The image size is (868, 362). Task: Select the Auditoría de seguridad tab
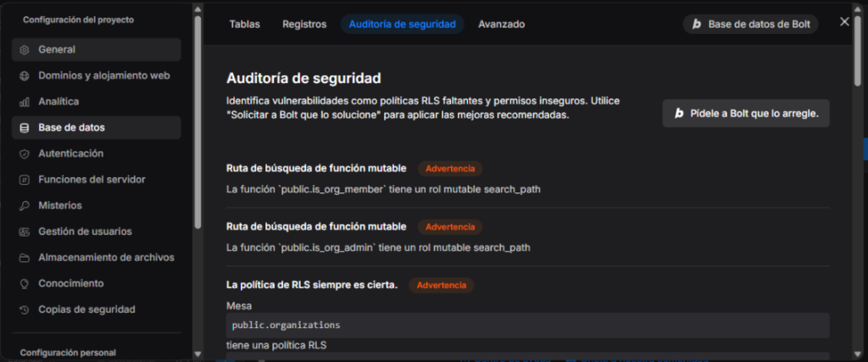coord(403,25)
